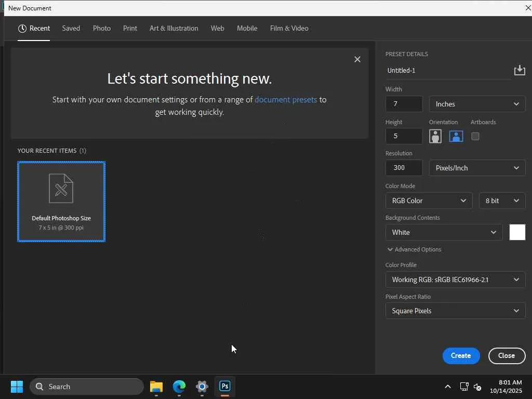Close the New Document dialog window
The image size is (532, 399).
(528, 8)
